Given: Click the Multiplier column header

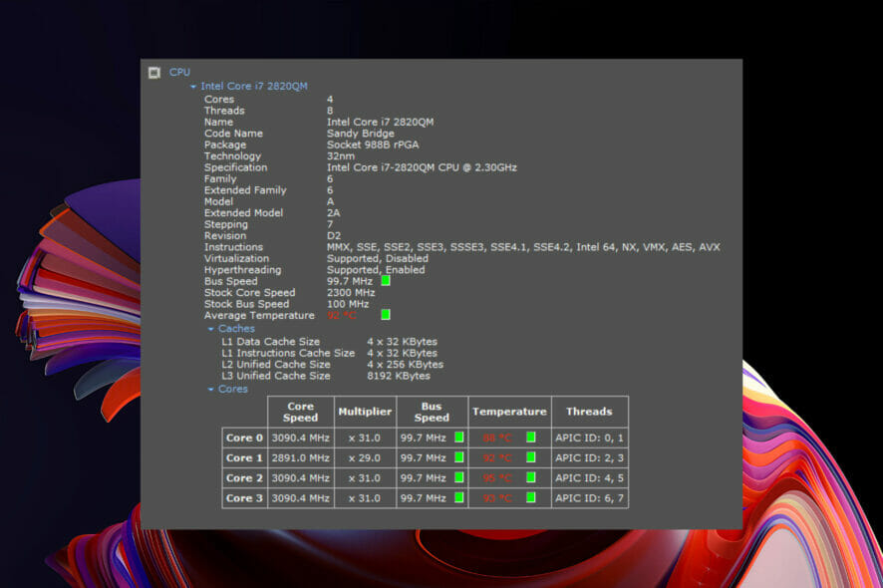Looking at the screenshot, I should pos(365,412).
